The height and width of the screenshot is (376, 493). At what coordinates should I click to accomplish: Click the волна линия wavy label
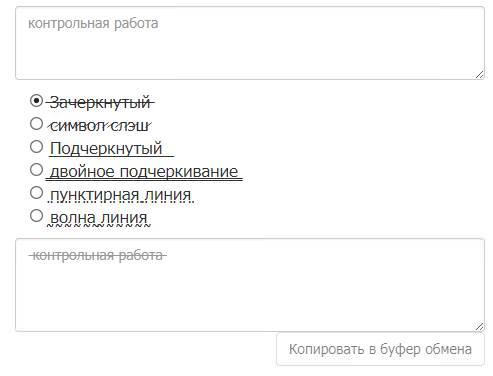[x=99, y=218]
